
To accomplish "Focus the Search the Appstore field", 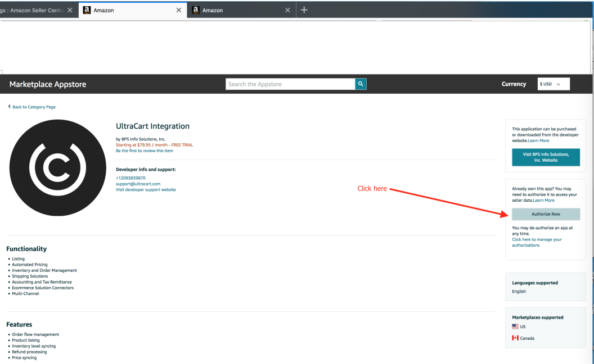I will [291, 84].
